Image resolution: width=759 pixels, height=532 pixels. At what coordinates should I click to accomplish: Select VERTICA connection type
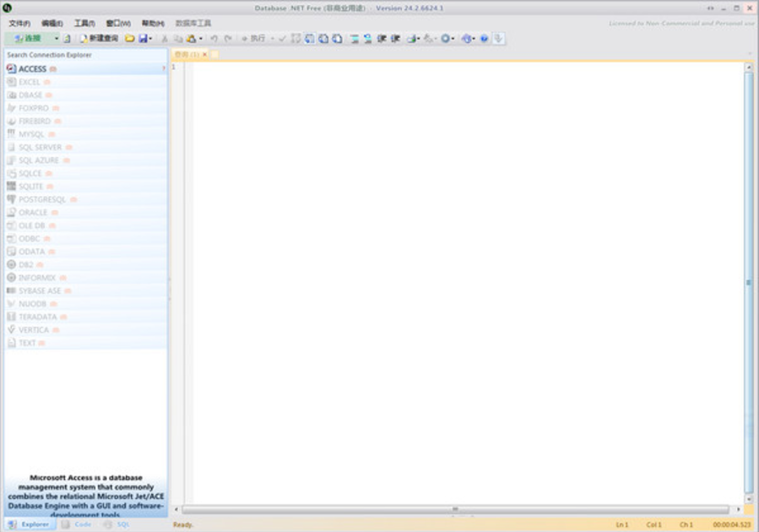click(x=85, y=330)
